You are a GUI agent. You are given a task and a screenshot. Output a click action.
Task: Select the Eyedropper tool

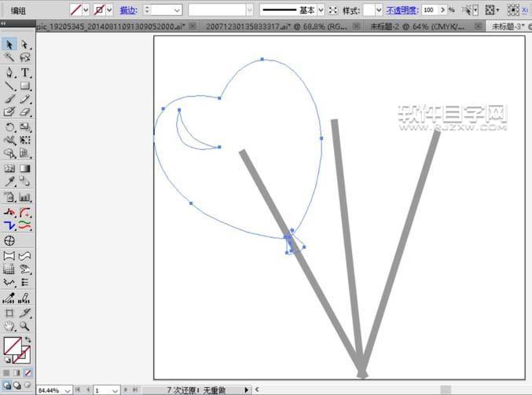click(x=9, y=181)
